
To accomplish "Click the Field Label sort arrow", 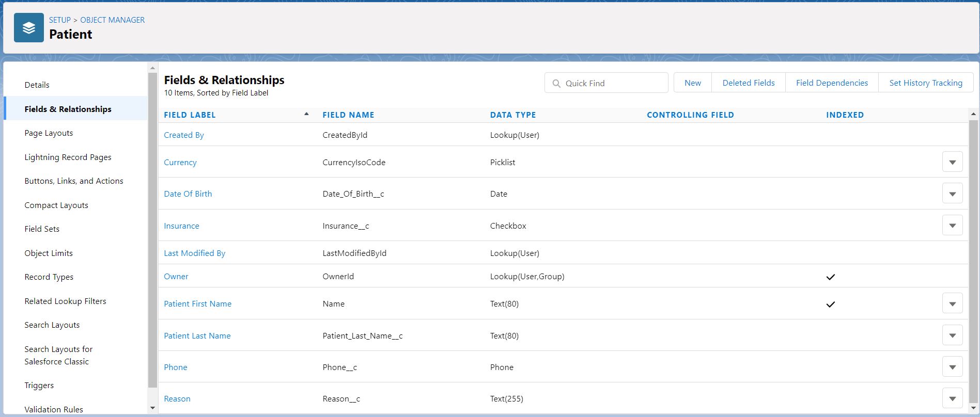I will 306,114.
